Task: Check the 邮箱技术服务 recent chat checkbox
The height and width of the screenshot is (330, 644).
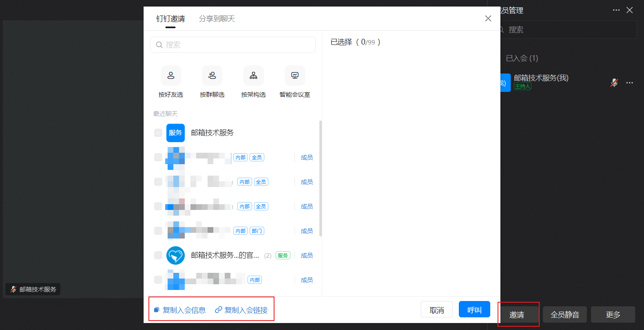Action: 158,133
